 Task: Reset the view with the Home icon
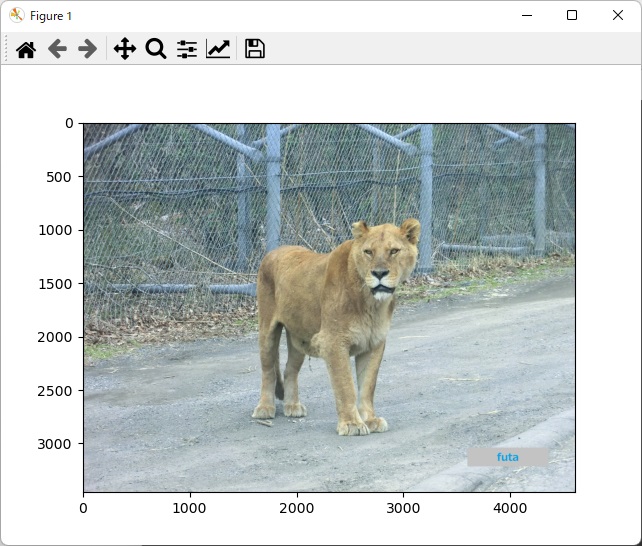26,49
